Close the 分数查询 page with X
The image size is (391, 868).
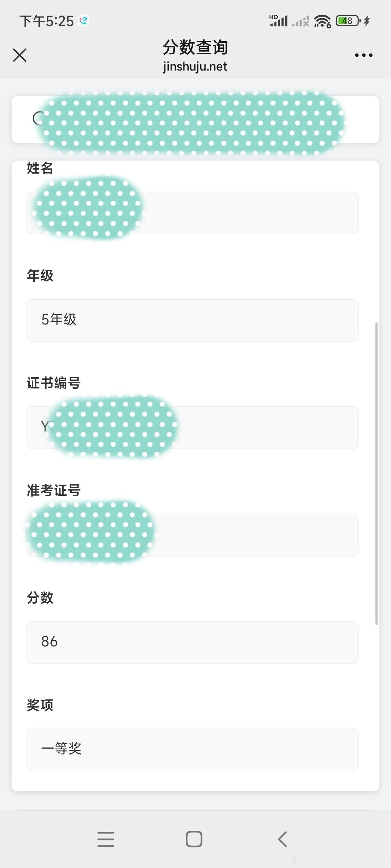pos(20,55)
